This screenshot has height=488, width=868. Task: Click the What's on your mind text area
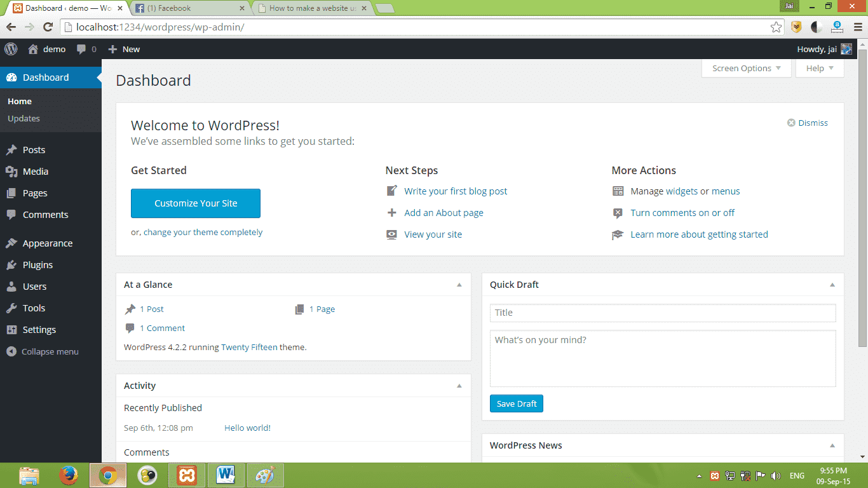tap(663, 358)
